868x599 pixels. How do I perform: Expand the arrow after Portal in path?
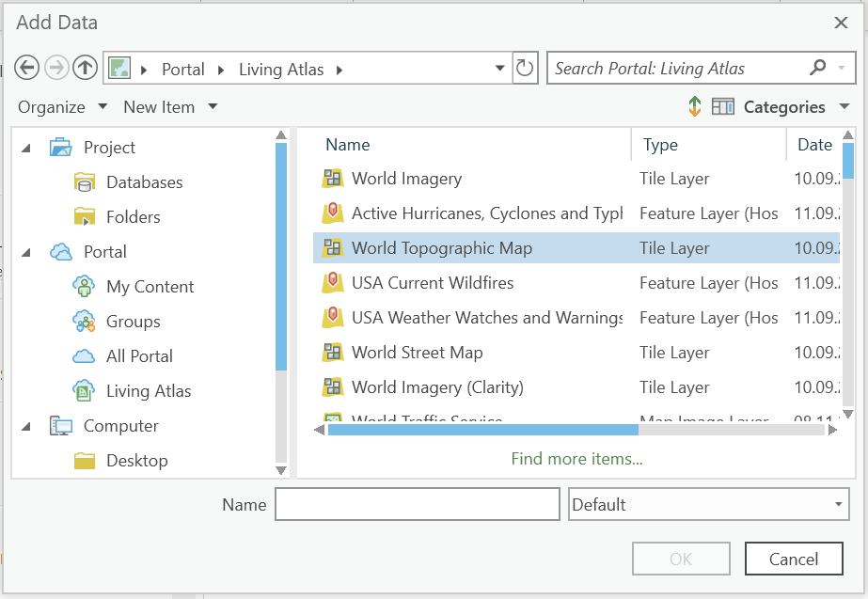tap(221, 70)
